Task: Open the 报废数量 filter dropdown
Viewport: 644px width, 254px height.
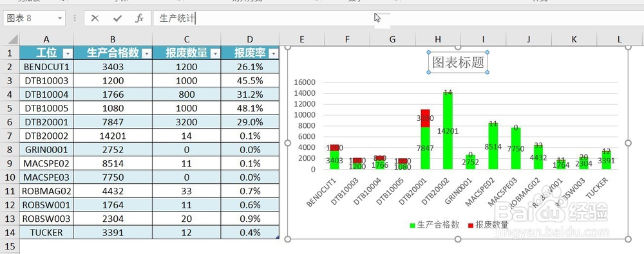Action: (215, 53)
